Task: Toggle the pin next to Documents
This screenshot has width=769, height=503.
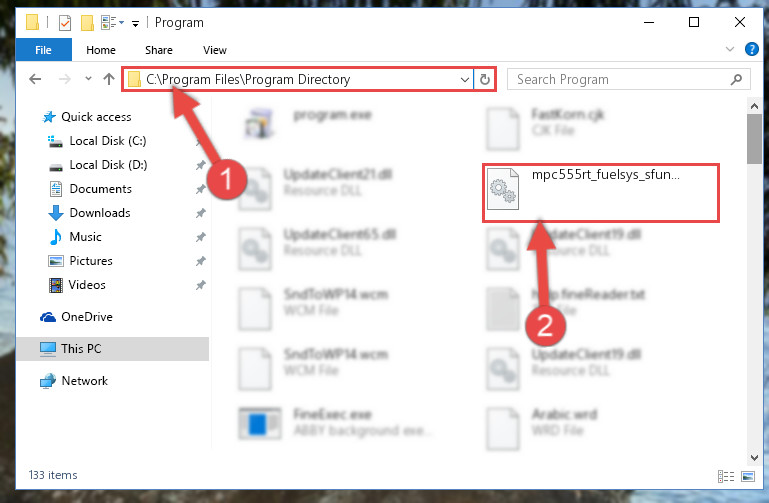Action: (x=200, y=189)
